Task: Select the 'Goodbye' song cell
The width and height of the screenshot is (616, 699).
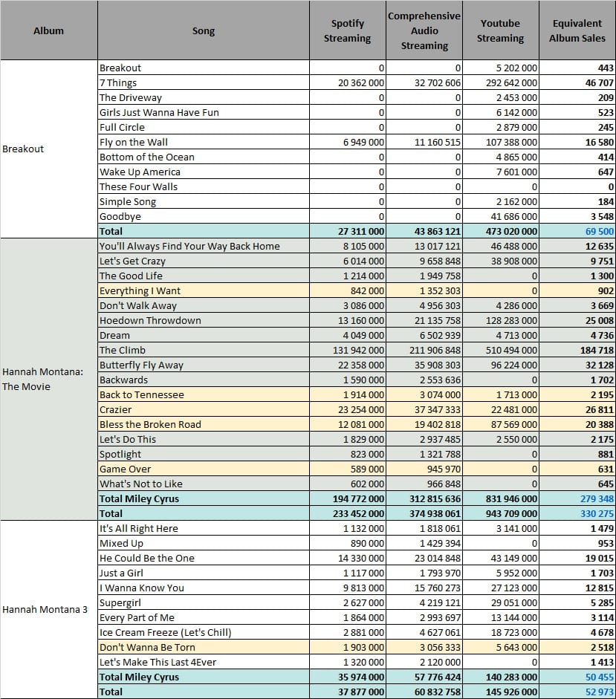Action: click(204, 216)
